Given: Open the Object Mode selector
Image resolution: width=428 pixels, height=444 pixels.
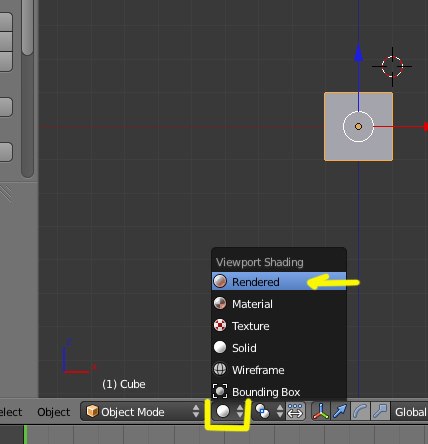Looking at the screenshot, I should coord(143,411).
